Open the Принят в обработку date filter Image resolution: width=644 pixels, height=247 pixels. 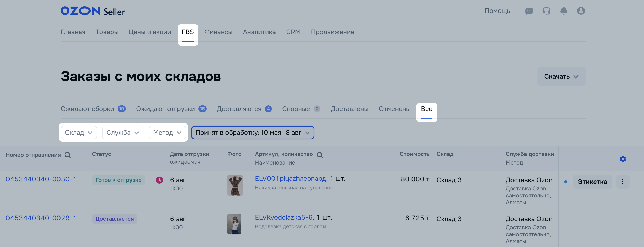pos(252,132)
